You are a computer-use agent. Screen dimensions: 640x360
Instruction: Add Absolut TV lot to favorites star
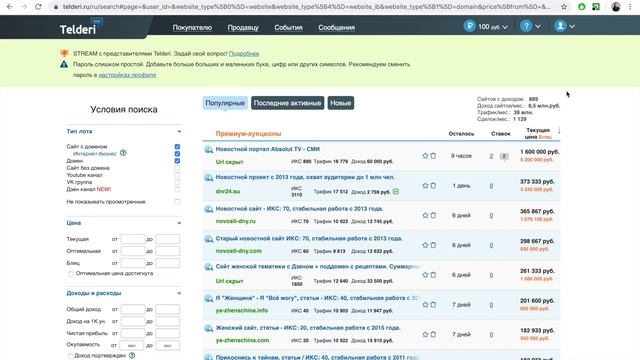[x=425, y=156]
